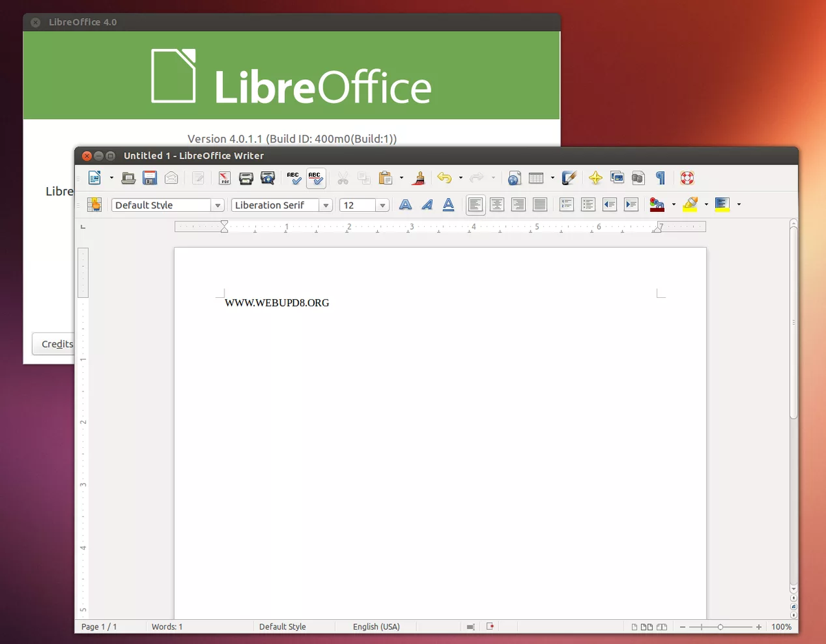Click the Save icon
Image resolution: width=826 pixels, height=644 pixels.
click(x=149, y=178)
